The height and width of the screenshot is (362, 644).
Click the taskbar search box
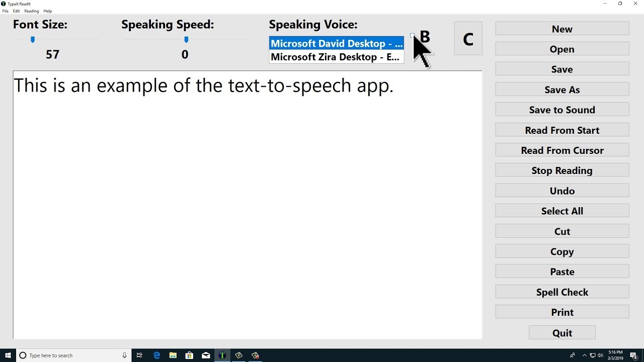pos(72,355)
